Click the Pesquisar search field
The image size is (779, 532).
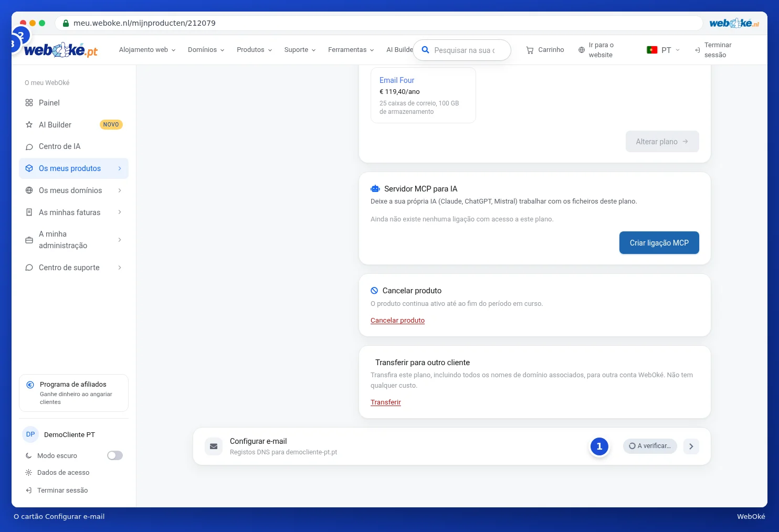[462, 50]
